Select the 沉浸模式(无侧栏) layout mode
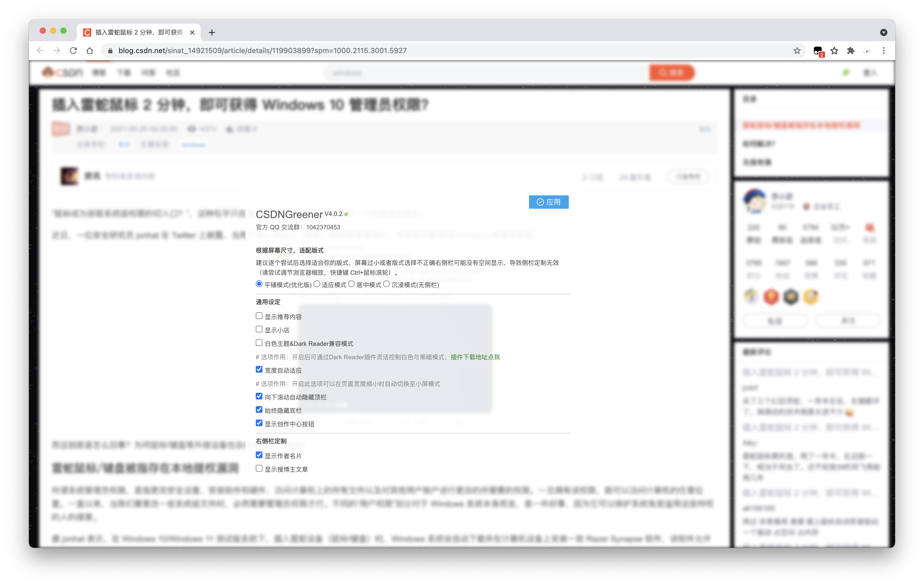This screenshot has width=924, height=586. (386, 284)
